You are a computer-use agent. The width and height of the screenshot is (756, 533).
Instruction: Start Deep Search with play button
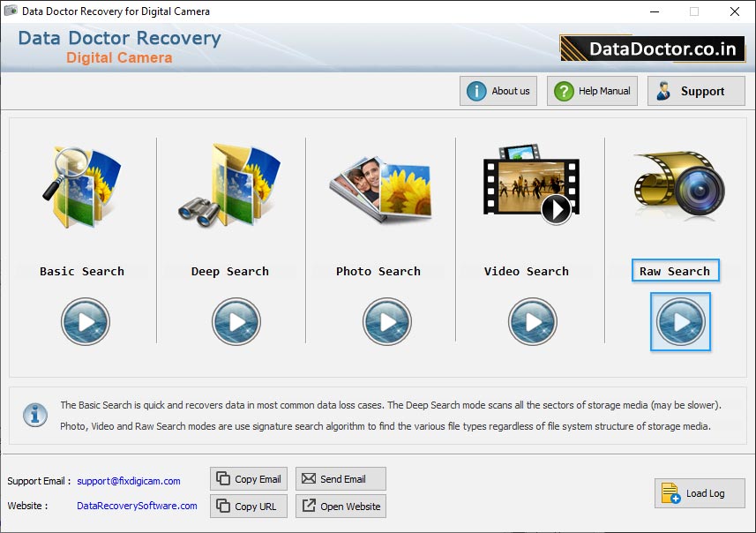pyautogui.click(x=236, y=322)
